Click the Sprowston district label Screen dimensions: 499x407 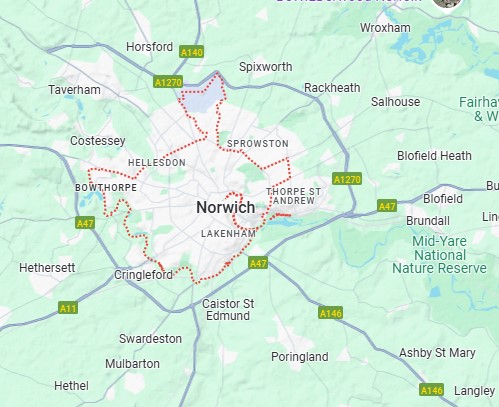coord(258,144)
